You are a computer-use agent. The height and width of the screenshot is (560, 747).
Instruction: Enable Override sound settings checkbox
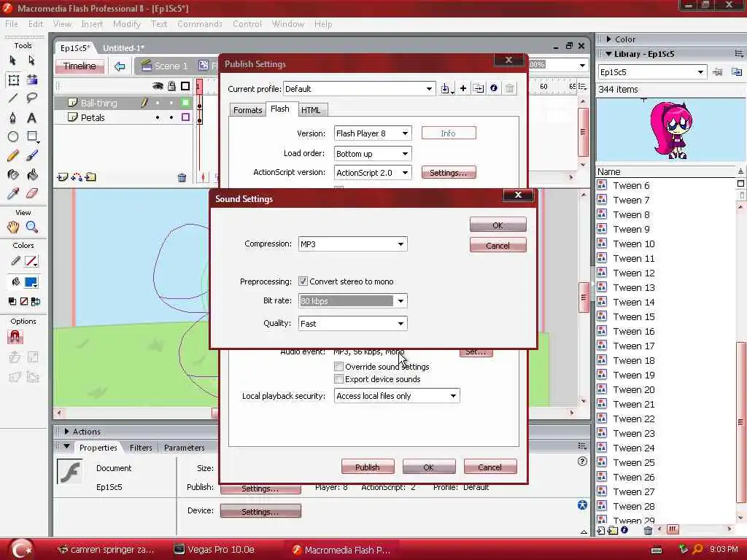click(x=338, y=367)
